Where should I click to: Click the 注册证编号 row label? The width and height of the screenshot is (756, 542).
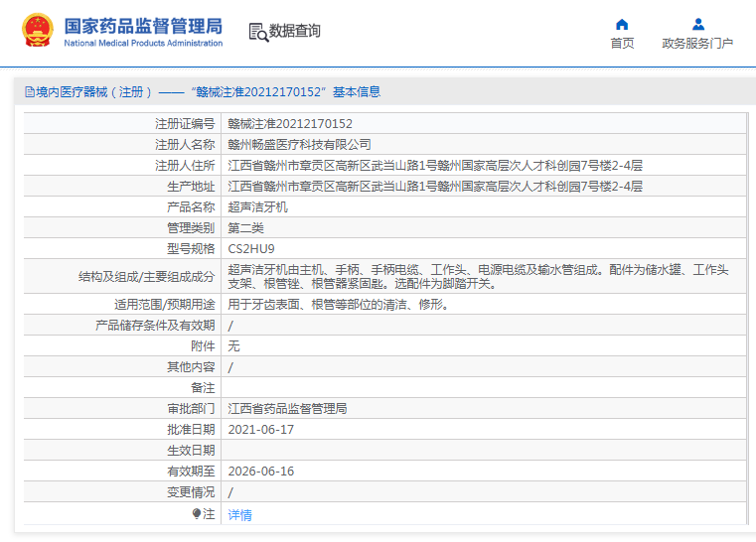pos(185,124)
